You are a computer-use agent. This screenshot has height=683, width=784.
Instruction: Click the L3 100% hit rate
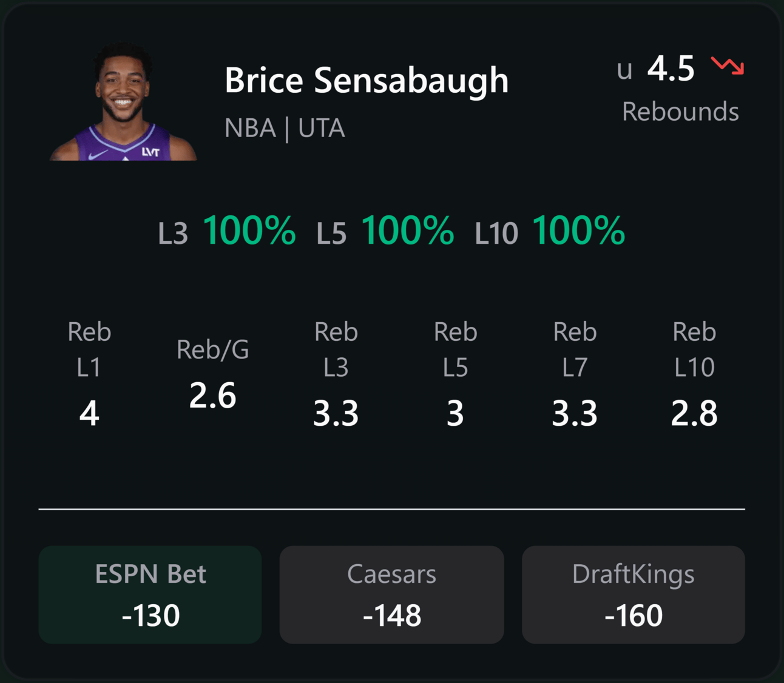tap(226, 231)
